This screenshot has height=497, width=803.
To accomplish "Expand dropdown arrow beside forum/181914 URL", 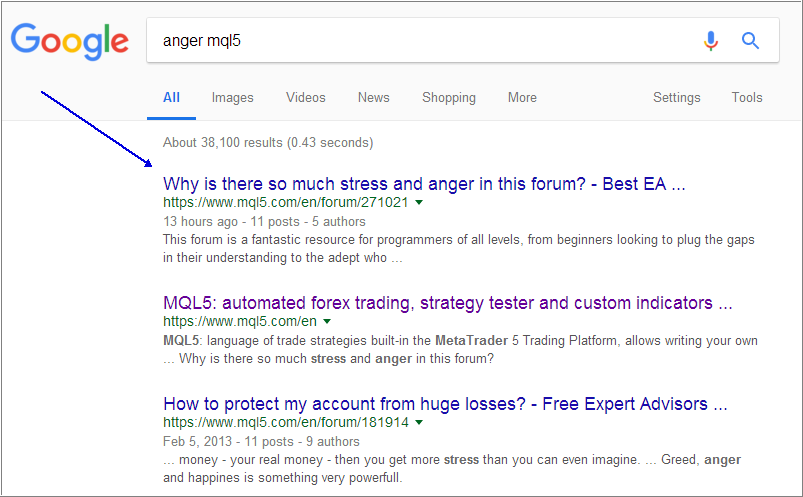I will (419, 423).
